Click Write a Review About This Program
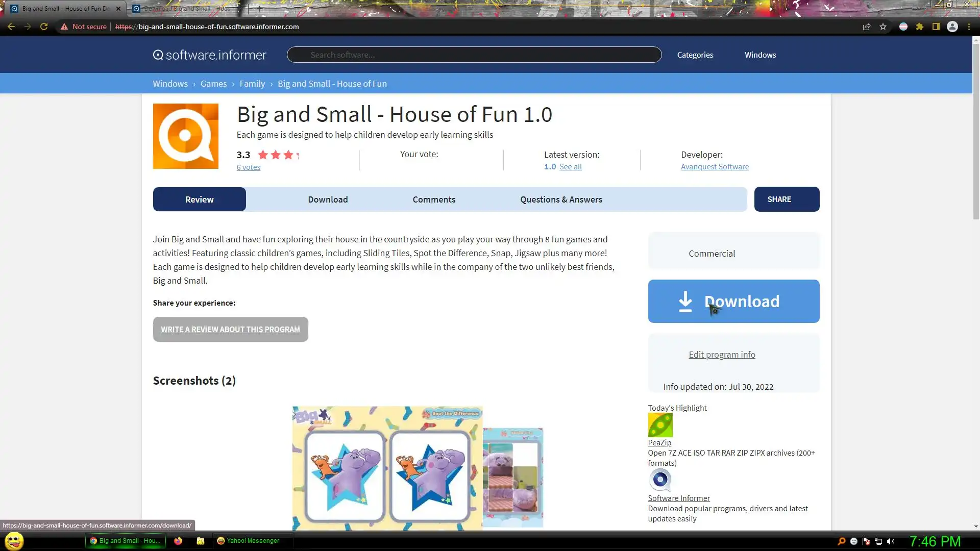980x551 pixels. pyautogui.click(x=230, y=330)
